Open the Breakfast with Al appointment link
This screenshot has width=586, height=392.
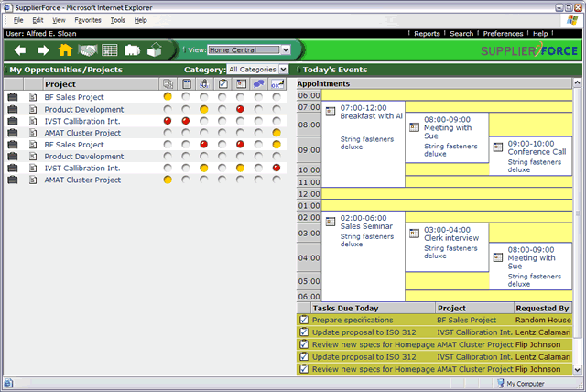coord(371,115)
